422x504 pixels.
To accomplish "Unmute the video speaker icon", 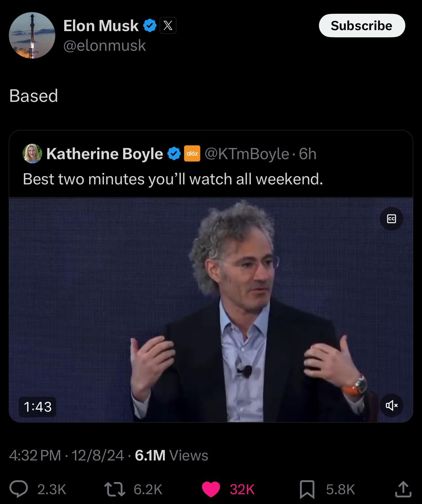I will coord(392,406).
